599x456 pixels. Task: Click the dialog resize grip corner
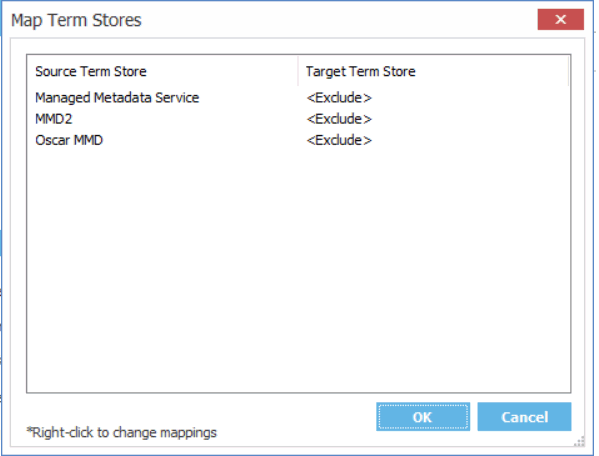click(x=580, y=441)
